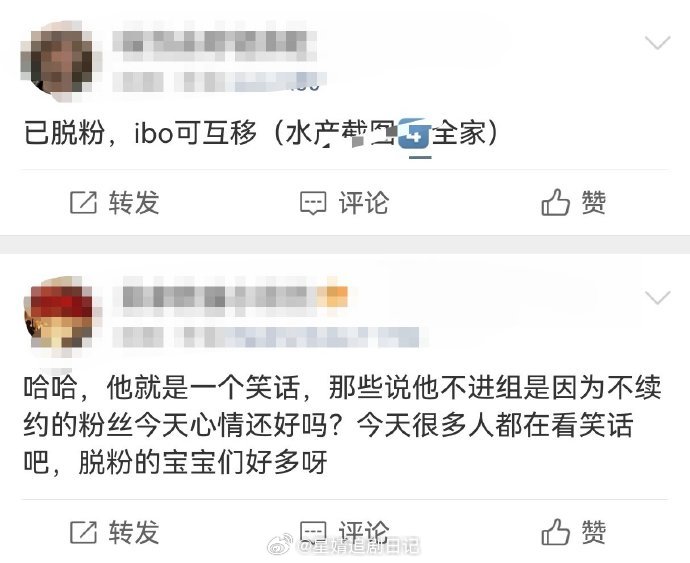Click the comment bubble icon on the first post
This screenshot has height=563, width=690.
tap(313, 203)
